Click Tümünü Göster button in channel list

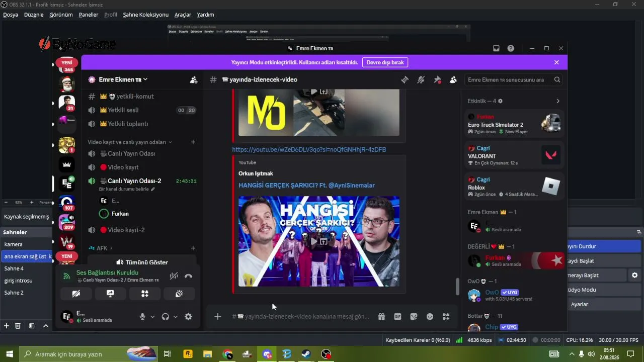(142, 262)
